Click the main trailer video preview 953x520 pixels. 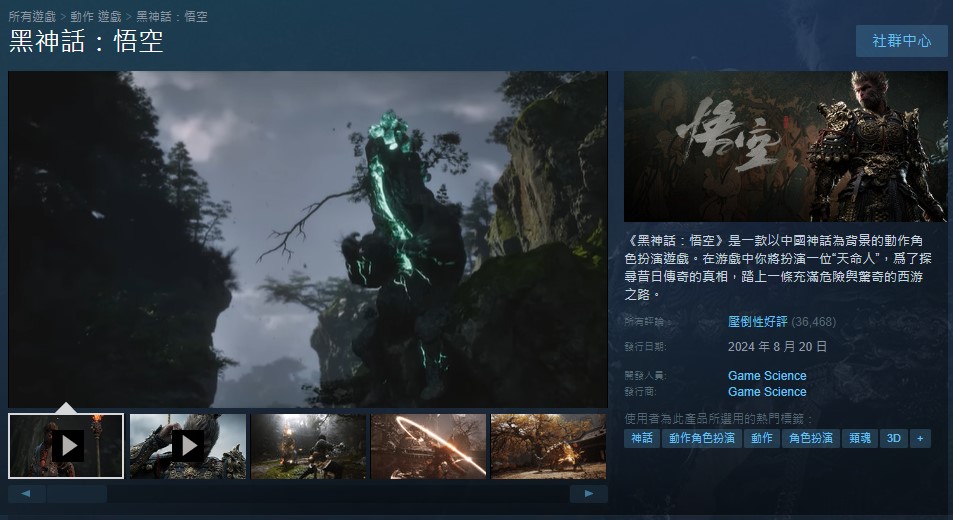(308, 239)
